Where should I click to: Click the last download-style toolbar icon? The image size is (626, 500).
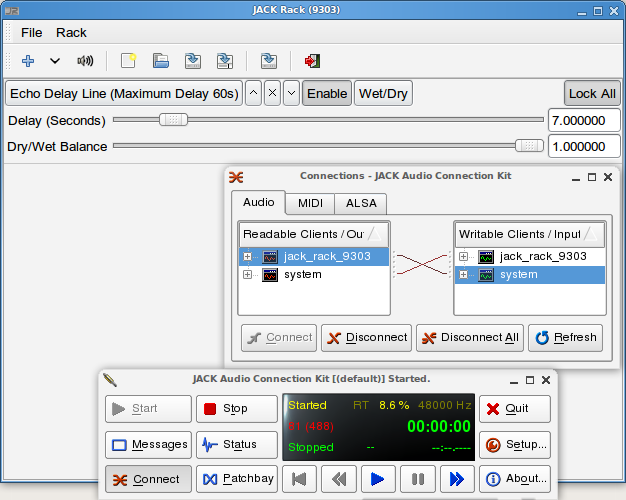coord(269,61)
